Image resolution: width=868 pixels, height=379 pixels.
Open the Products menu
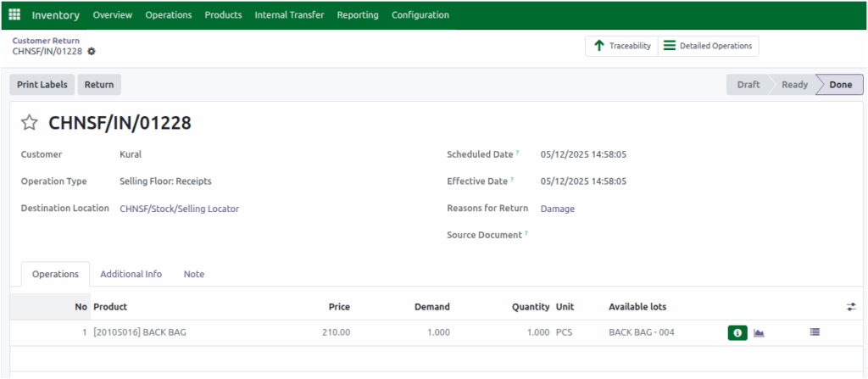(223, 15)
